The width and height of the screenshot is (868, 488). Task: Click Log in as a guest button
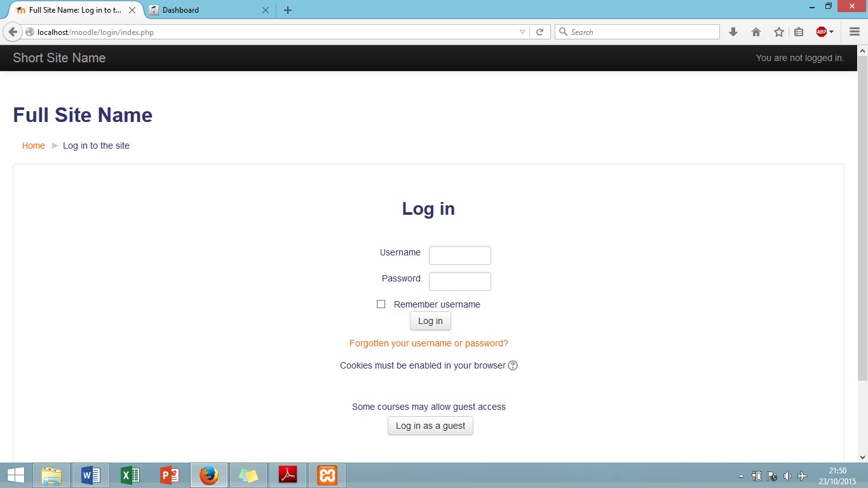click(x=430, y=426)
